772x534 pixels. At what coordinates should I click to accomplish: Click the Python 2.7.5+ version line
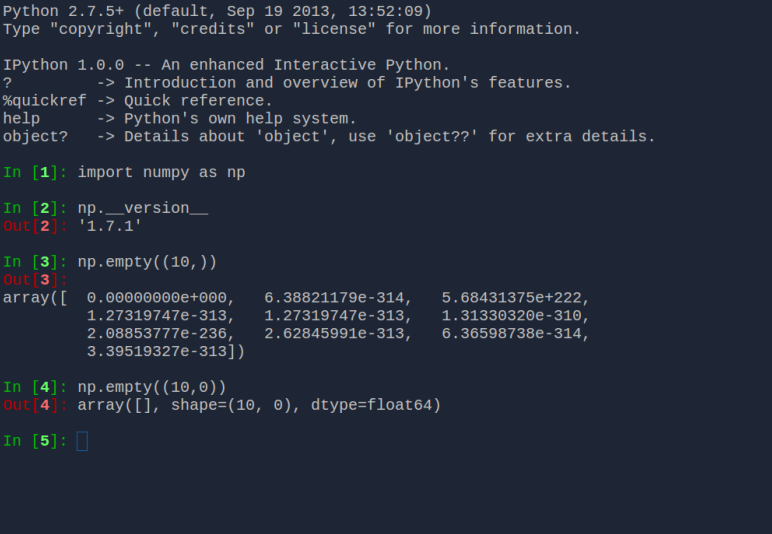(217, 11)
